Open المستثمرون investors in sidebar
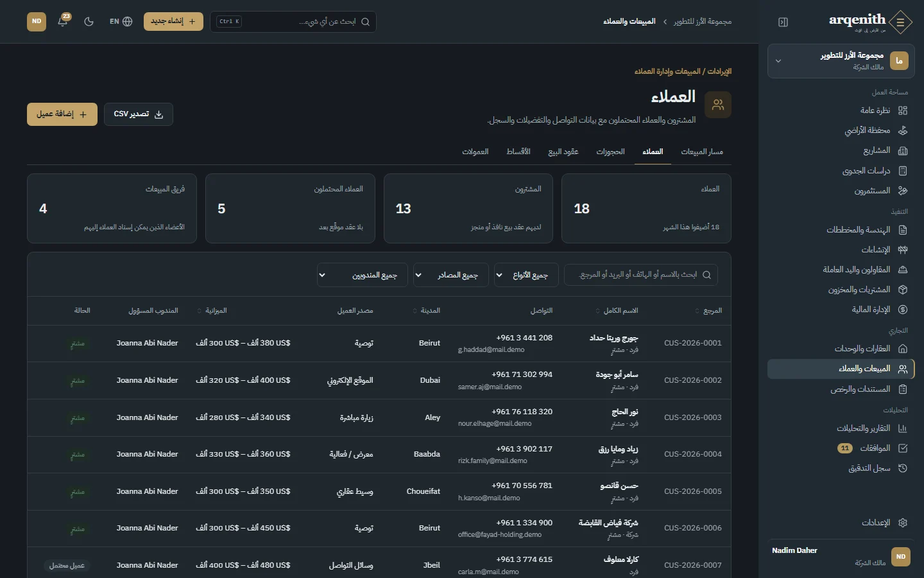The height and width of the screenshot is (578, 924). tap(841, 191)
